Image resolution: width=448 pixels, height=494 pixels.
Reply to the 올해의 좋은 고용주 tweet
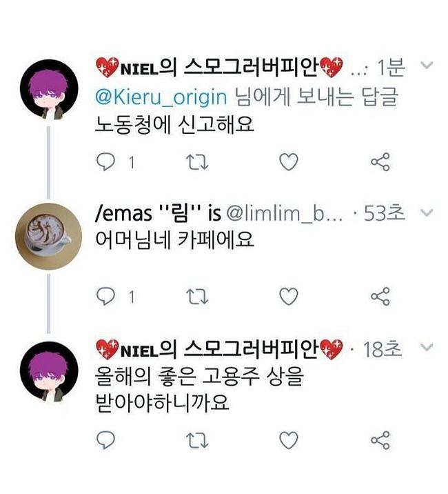(104, 439)
